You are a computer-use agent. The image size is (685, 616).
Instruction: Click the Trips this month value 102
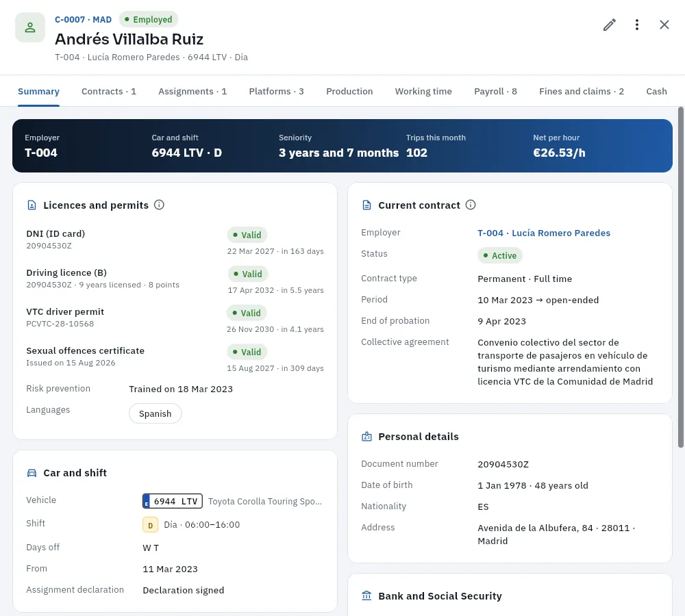tap(416, 153)
